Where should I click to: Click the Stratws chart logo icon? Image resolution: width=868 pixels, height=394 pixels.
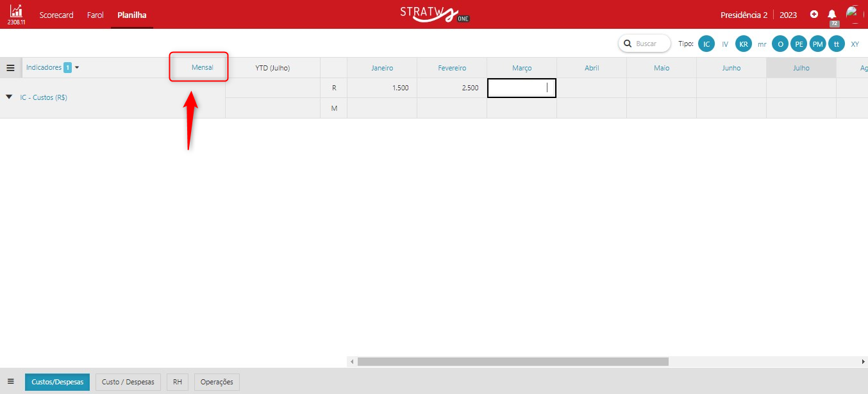coord(15,12)
